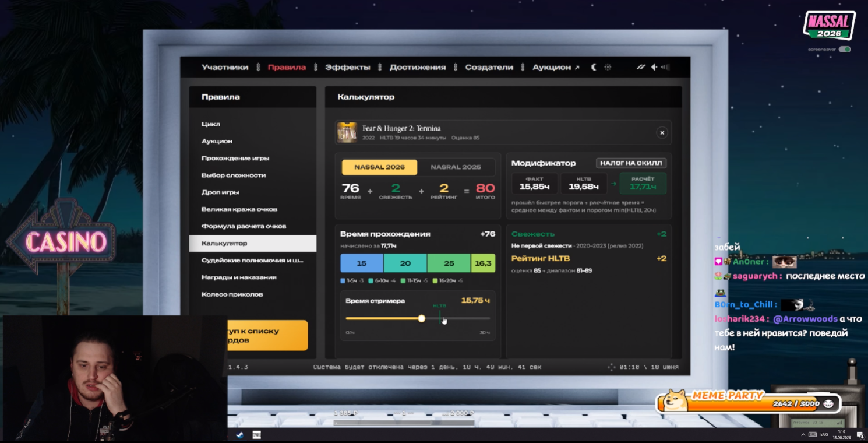Switch to dark mode via the moon icon
This screenshot has width=868, height=443.
(594, 67)
